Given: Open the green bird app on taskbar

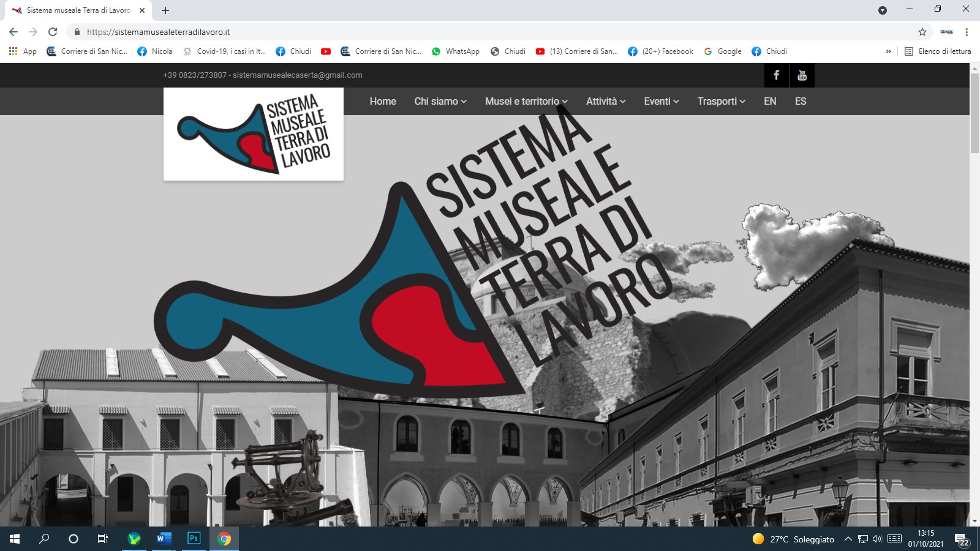Looking at the screenshot, I should (134, 539).
